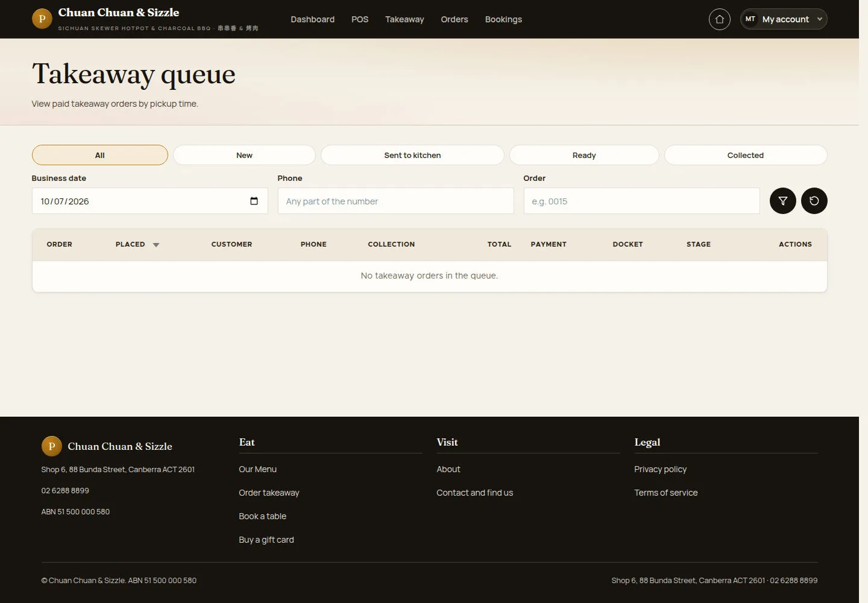This screenshot has height=603, width=868.
Task: Click the Chuan Chuan & Sizzle header title
Action: [119, 13]
